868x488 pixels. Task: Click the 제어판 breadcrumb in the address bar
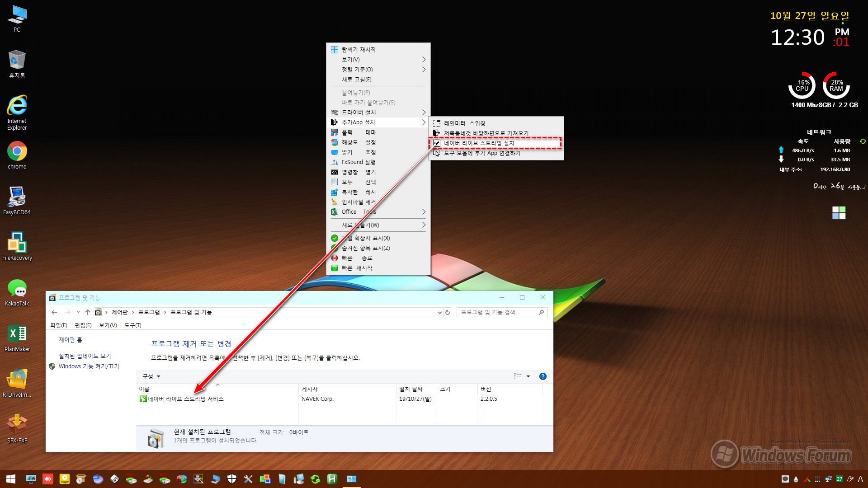pyautogui.click(x=120, y=312)
